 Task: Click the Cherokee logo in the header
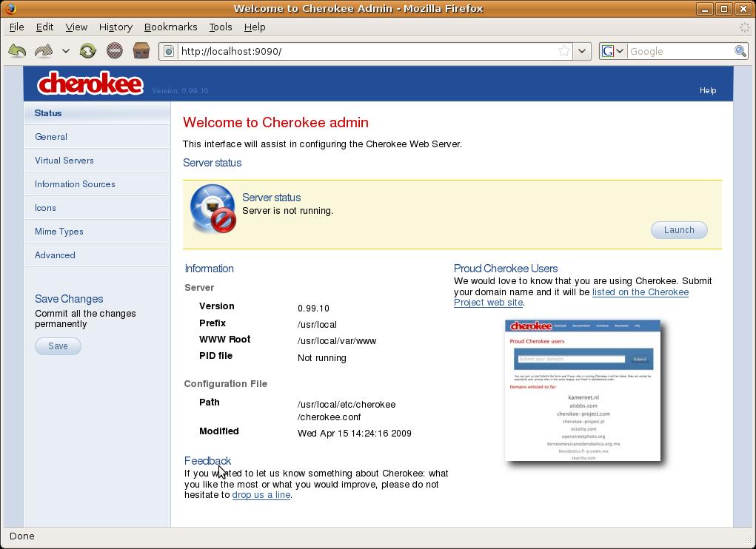90,84
